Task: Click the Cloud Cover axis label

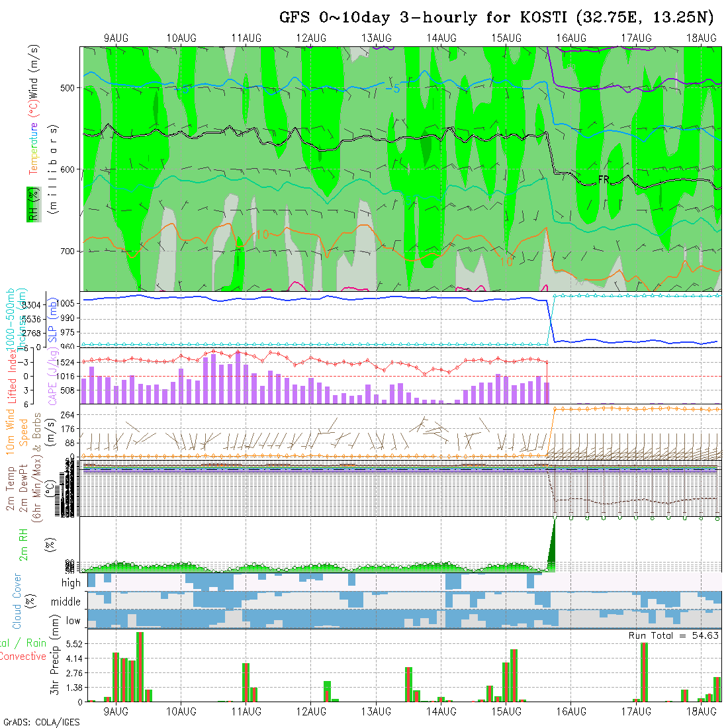Action: click(x=17, y=601)
